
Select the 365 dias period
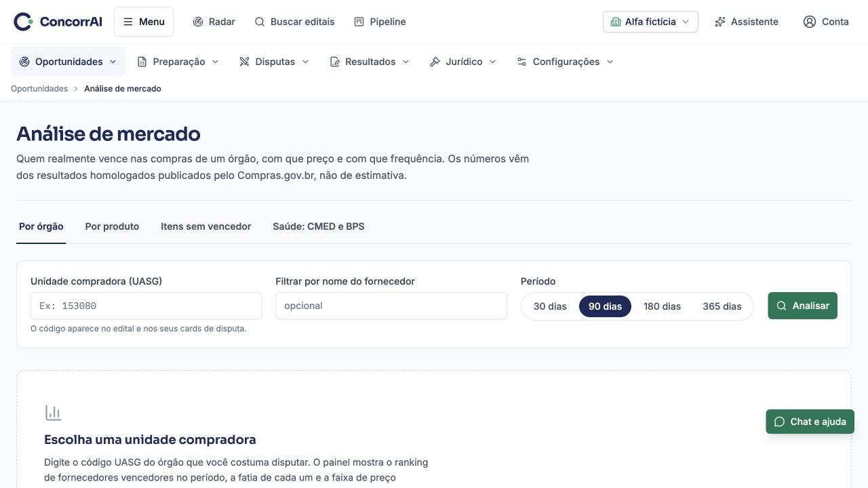tap(722, 306)
